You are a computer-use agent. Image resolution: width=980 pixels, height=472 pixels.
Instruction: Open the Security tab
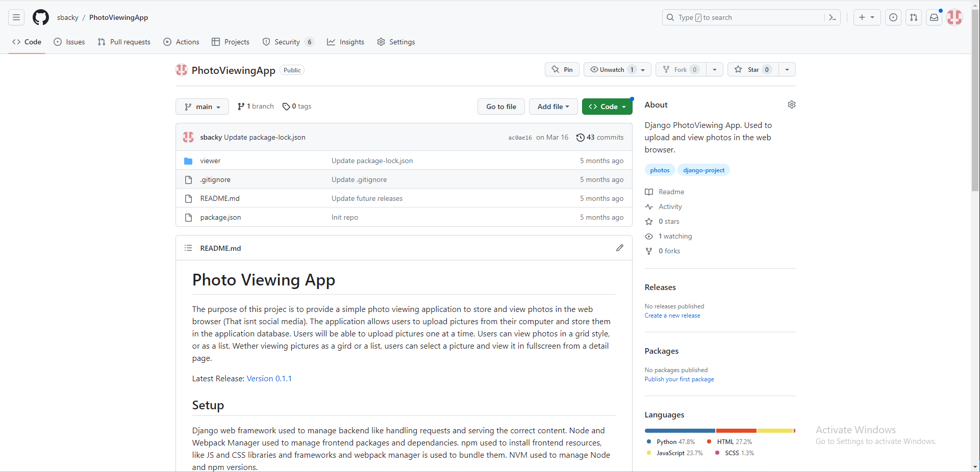tap(288, 42)
